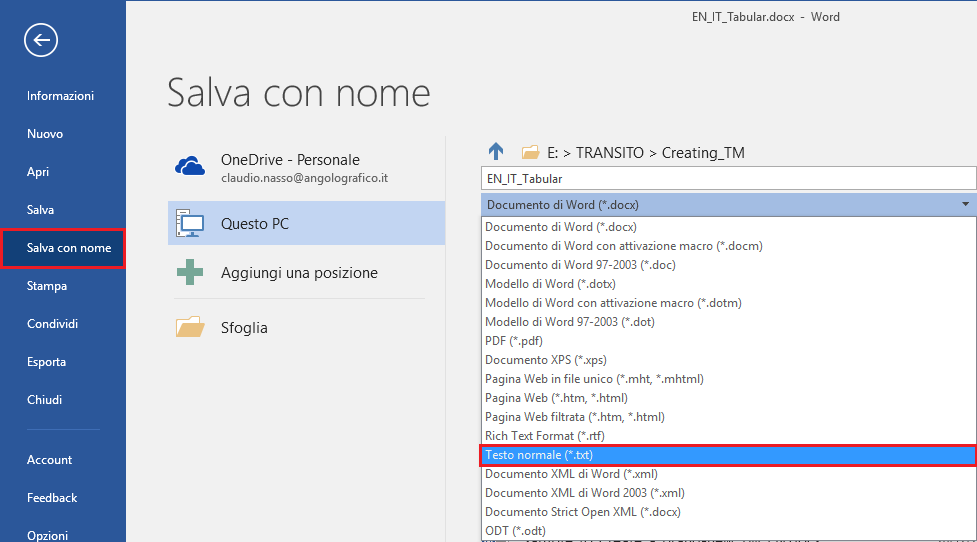977x542 pixels.
Task: Click the green plus Aggiungi una posizione icon
Action: point(189,272)
